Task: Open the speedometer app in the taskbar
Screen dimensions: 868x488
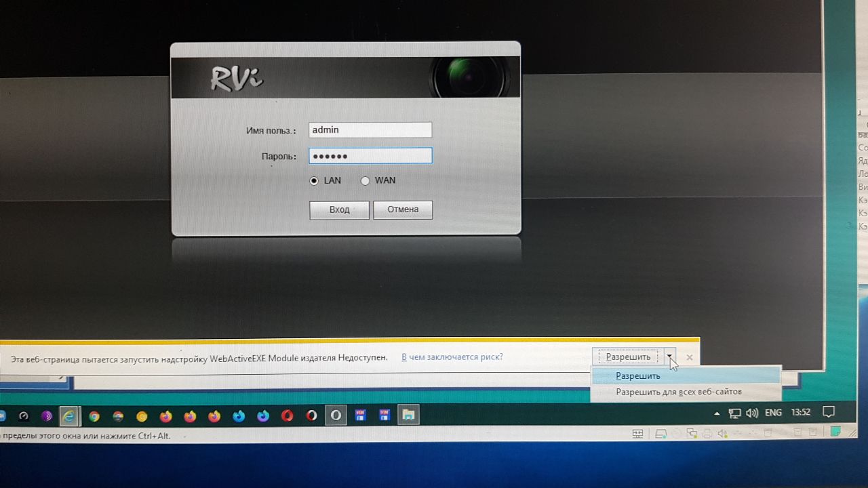Action: (23, 415)
